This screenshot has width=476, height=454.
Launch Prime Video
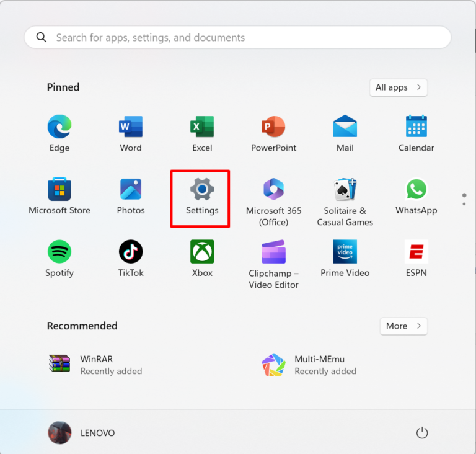345,258
